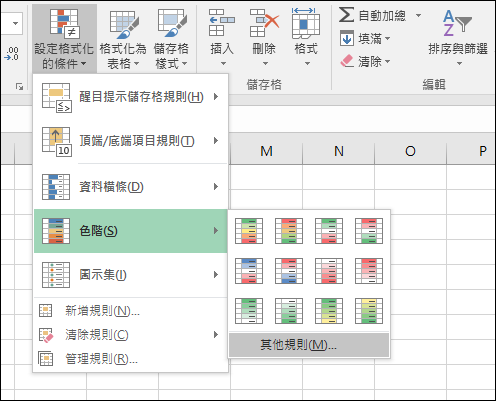This screenshot has width=496, height=401.
Task: Apply green-yellow color scale
Action: point(329,311)
